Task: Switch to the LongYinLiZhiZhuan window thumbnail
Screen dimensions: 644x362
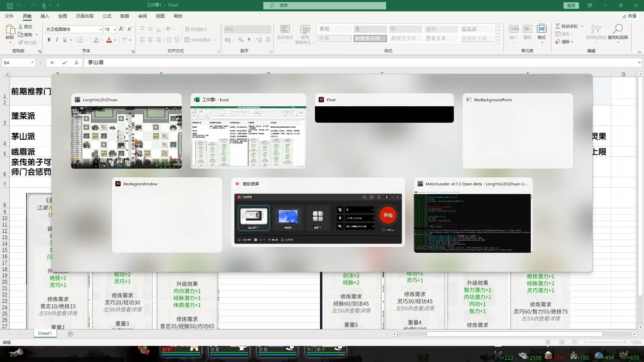Action: pos(126,137)
